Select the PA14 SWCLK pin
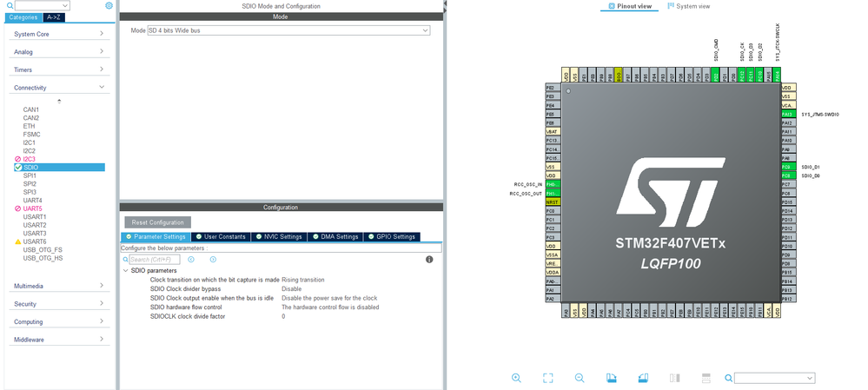This screenshot has width=868, height=390. [778, 76]
